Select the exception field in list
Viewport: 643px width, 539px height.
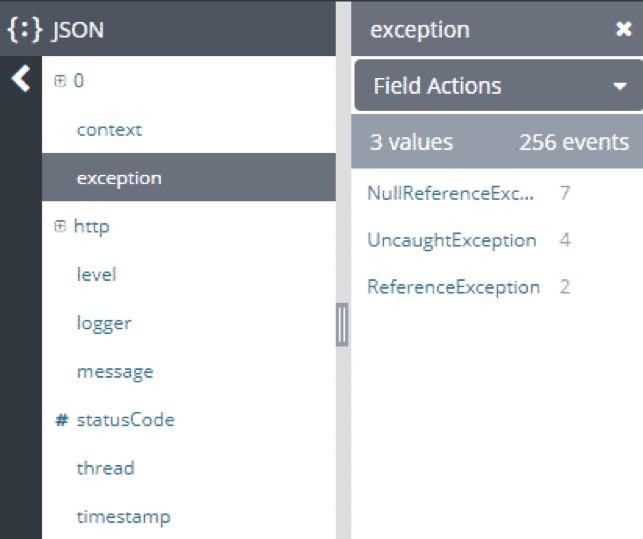[x=119, y=178]
